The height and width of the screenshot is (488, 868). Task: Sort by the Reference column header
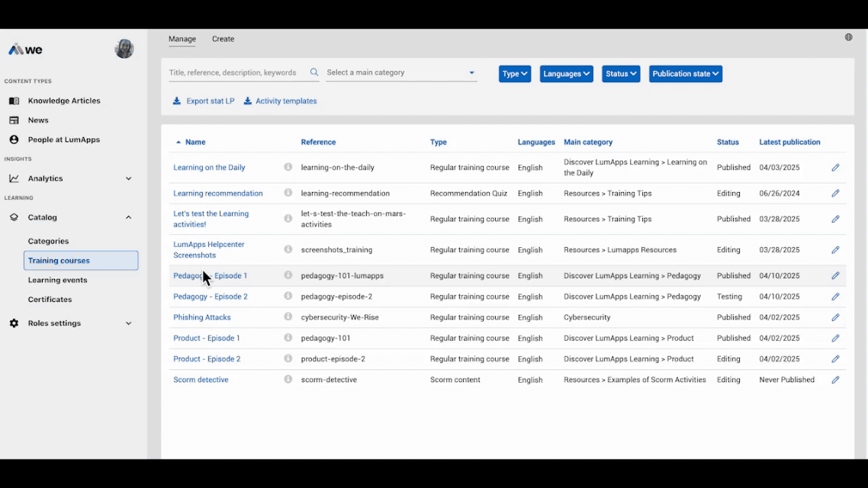point(318,142)
